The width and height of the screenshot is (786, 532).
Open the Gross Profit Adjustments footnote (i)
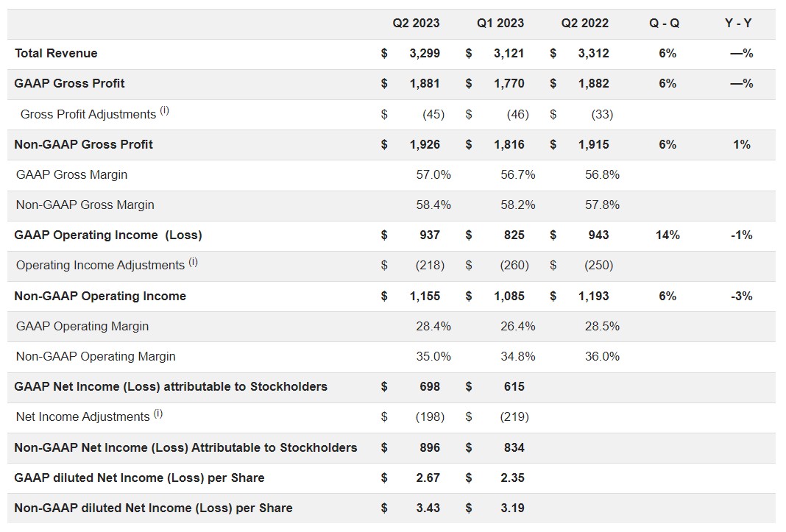(165, 111)
